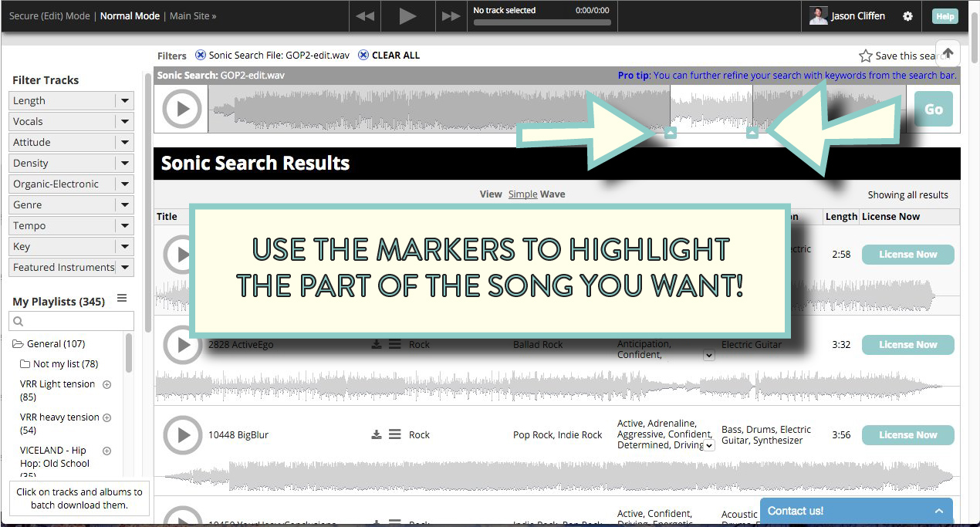Download the 10448 BigBlur track
The image size is (980, 527).
coord(377,435)
